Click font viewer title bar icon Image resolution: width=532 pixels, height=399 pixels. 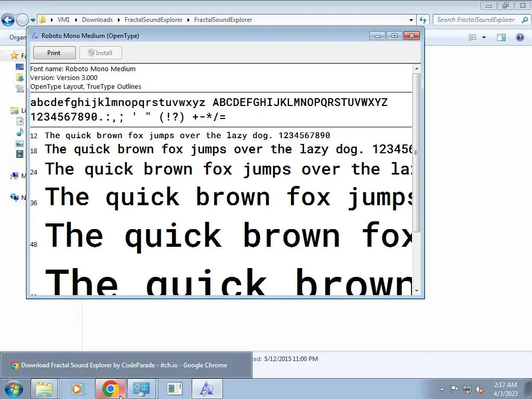(35, 36)
